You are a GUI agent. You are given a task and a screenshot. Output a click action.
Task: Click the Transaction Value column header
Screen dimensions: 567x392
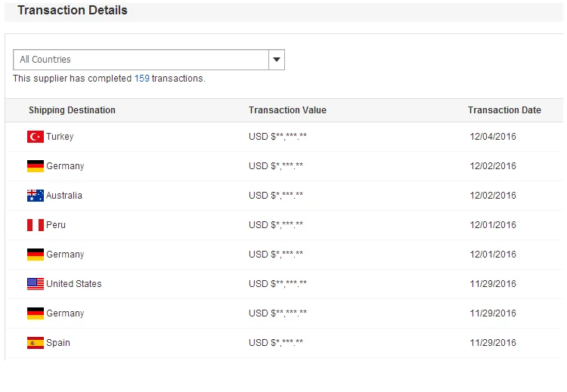pos(287,110)
